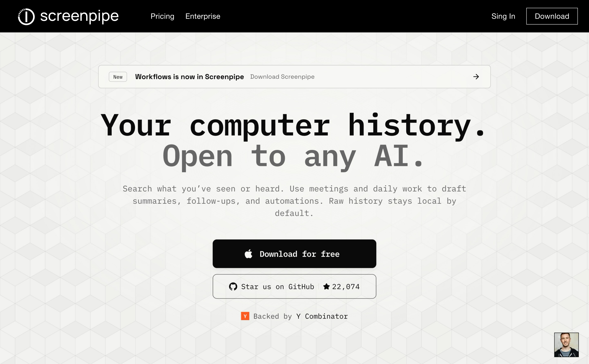The image size is (589, 364).
Task: Open the Enterprise page
Action: 203,16
